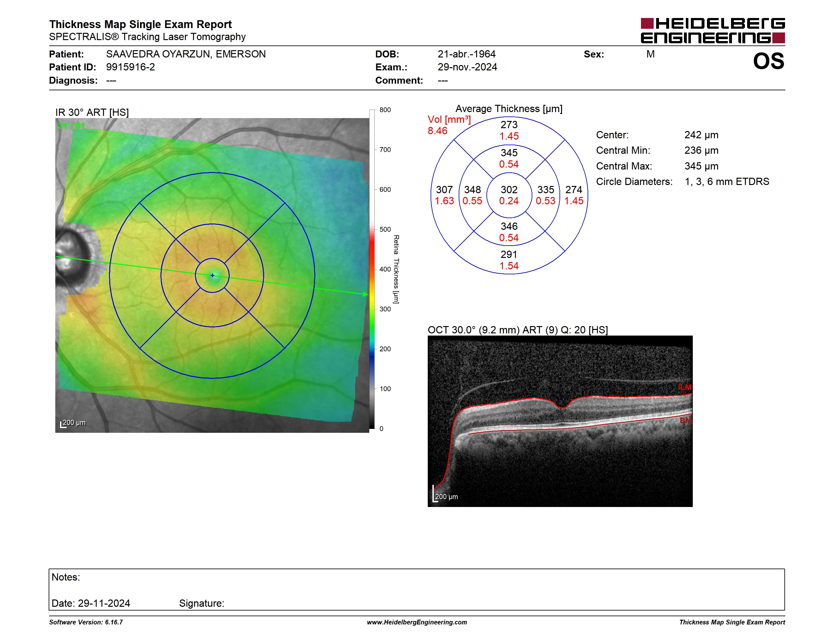
Task: Click the 200 µm scale in IR image
Action: [x=73, y=423]
